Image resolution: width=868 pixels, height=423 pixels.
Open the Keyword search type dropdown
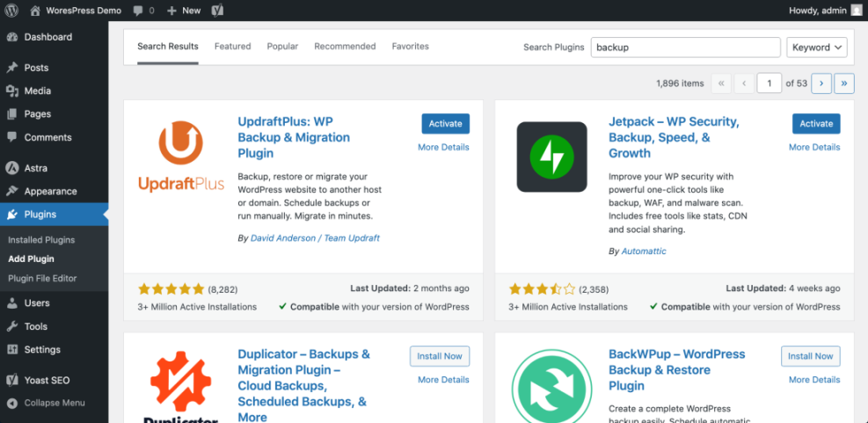816,47
